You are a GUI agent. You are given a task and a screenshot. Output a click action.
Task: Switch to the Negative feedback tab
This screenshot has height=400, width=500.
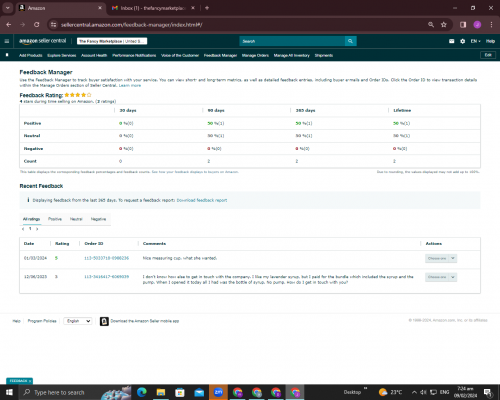[98, 219]
